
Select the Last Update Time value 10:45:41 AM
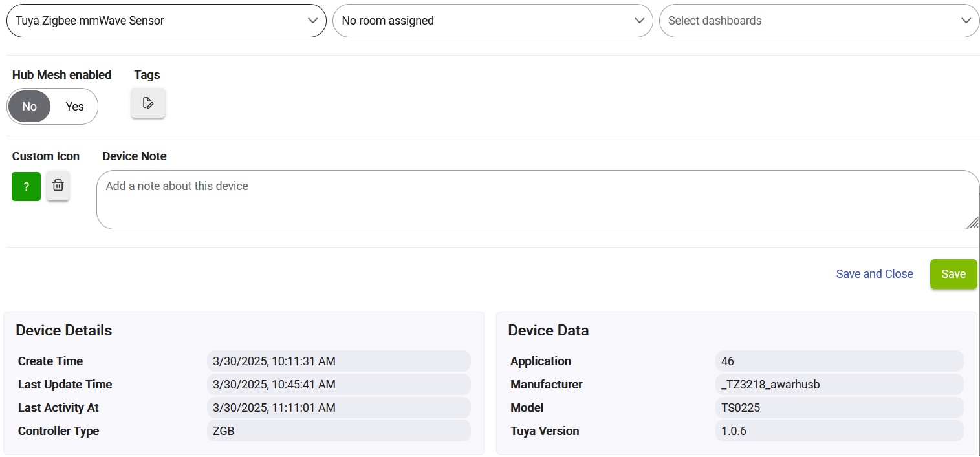[x=339, y=385]
